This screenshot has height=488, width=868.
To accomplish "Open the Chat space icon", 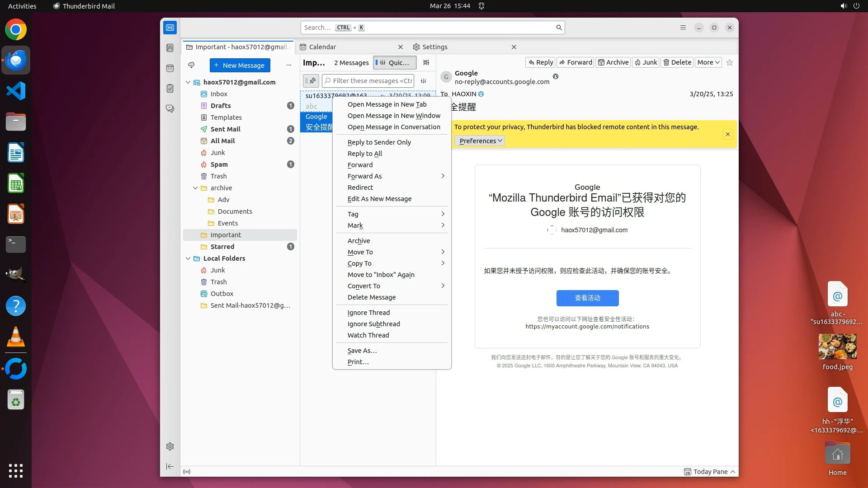I will (170, 109).
